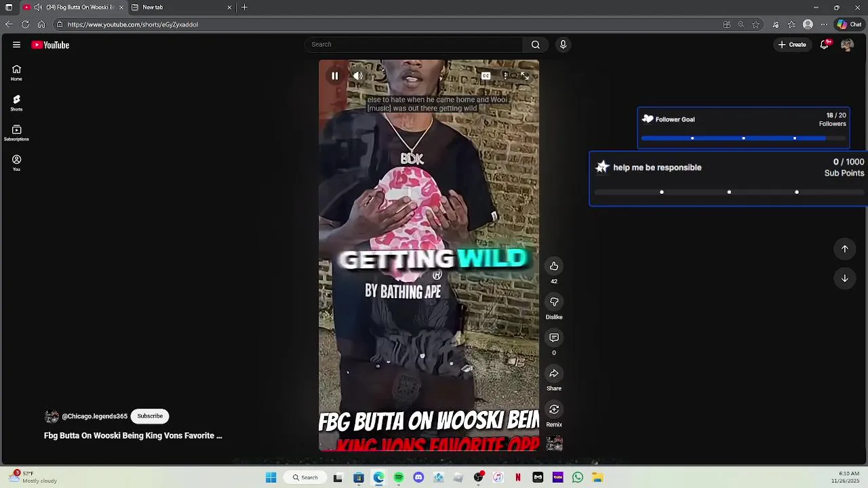
Task: Open a new browser tab
Action: [244, 7]
